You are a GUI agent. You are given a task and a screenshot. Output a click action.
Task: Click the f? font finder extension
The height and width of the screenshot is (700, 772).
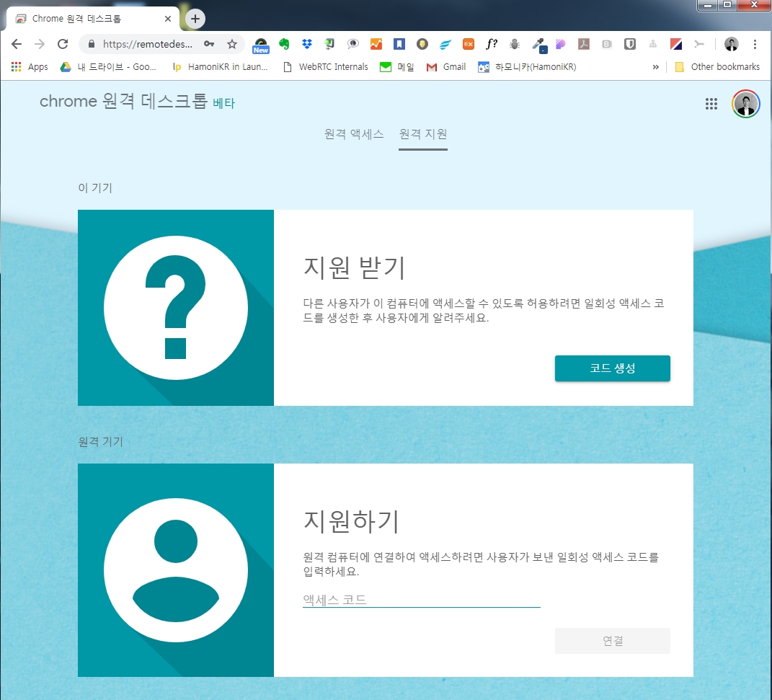tap(492, 44)
